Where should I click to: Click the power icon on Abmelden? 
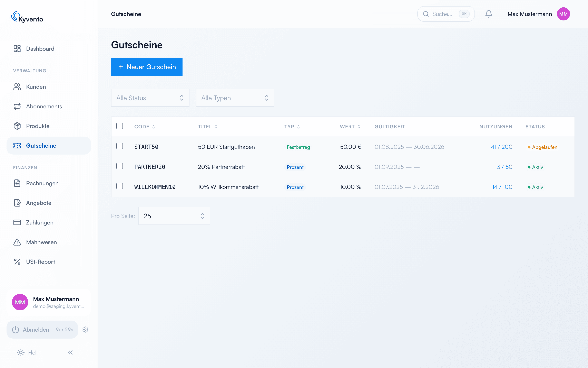[16, 330]
